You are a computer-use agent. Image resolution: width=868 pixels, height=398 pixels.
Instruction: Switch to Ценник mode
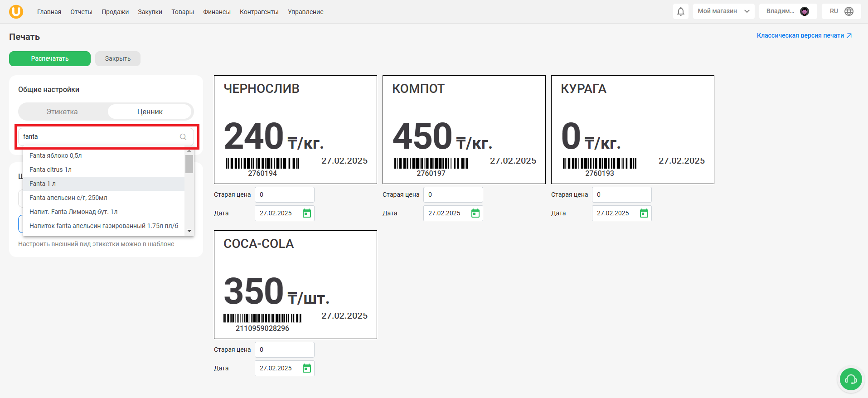150,112
